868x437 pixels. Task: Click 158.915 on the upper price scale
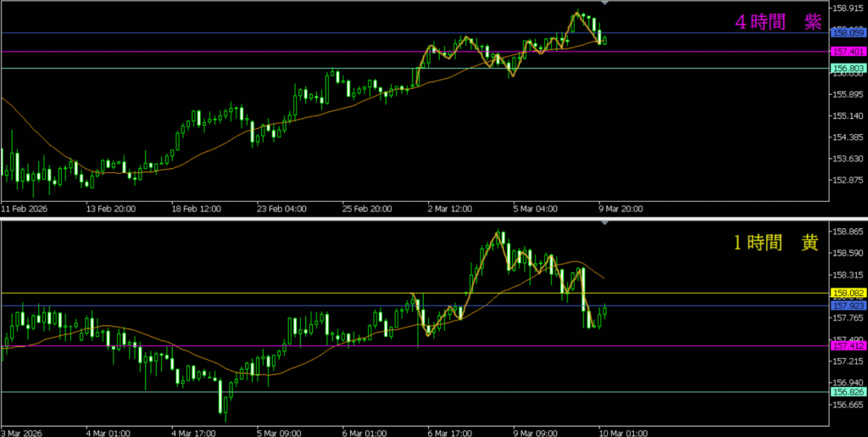pyautogui.click(x=849, y=8)
